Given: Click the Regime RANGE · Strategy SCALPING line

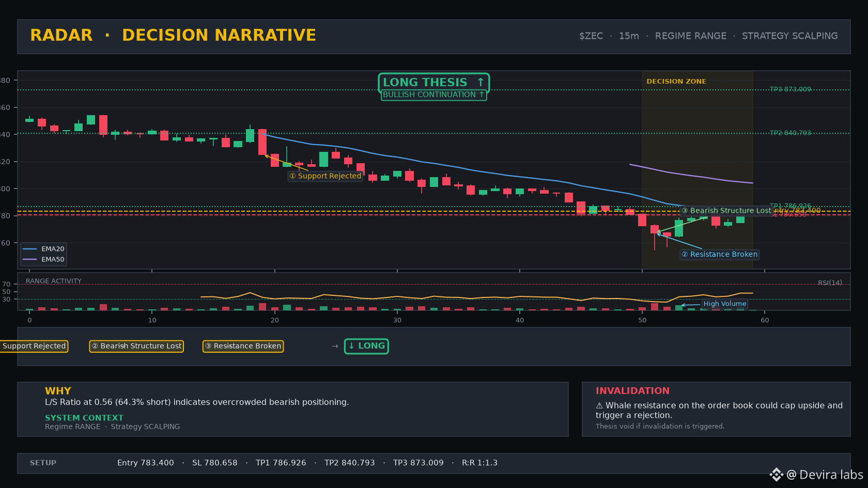Looking at the screenshot, I should (x=113, y=427).
